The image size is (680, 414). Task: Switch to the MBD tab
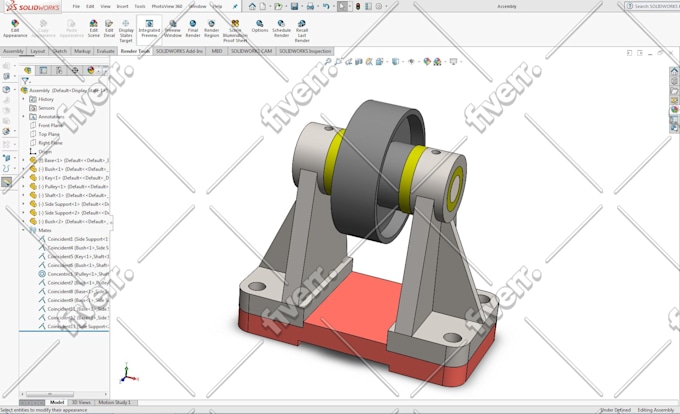[x=217, y=51]
